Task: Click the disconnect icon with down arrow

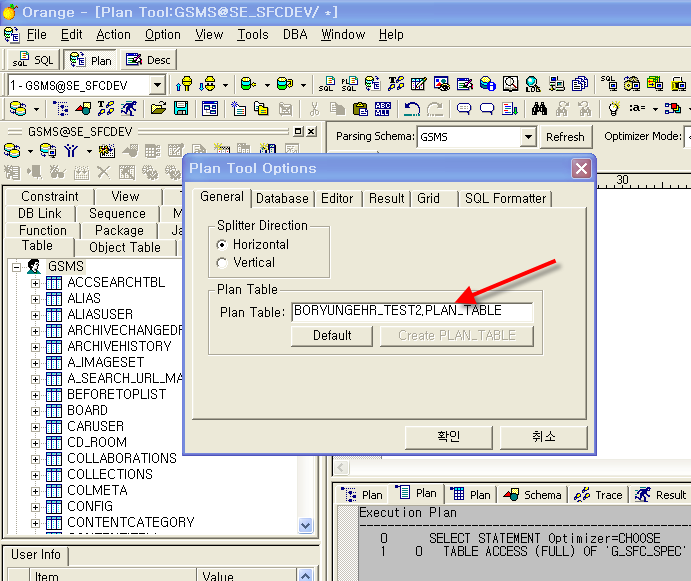Action: pos(207,84)
